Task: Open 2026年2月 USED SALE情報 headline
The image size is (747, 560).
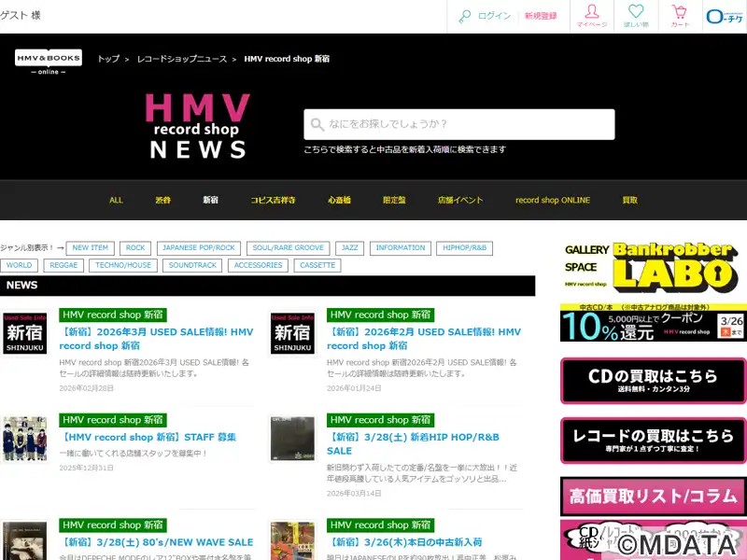Action: 424,339
